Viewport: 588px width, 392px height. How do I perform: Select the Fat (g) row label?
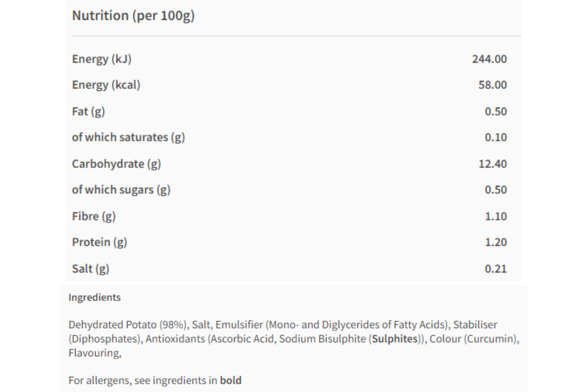point(89,111)
